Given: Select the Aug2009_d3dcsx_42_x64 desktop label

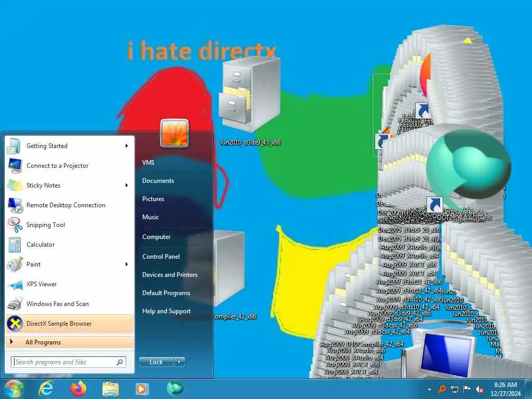Looking at the screenshot, I should click(377, 331).
